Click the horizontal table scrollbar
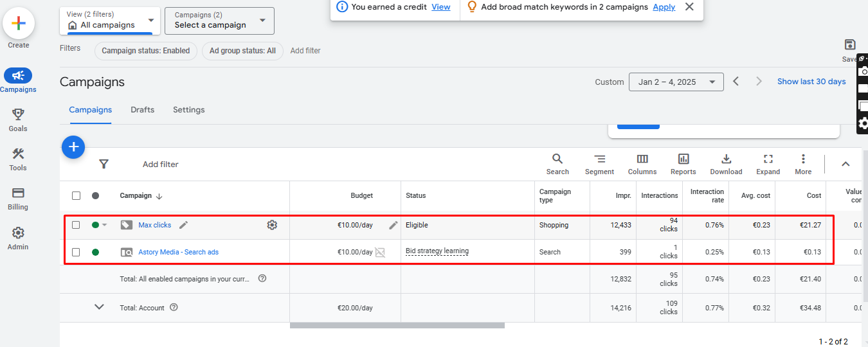Screen dimensions: 868x347 coord(397,326)
